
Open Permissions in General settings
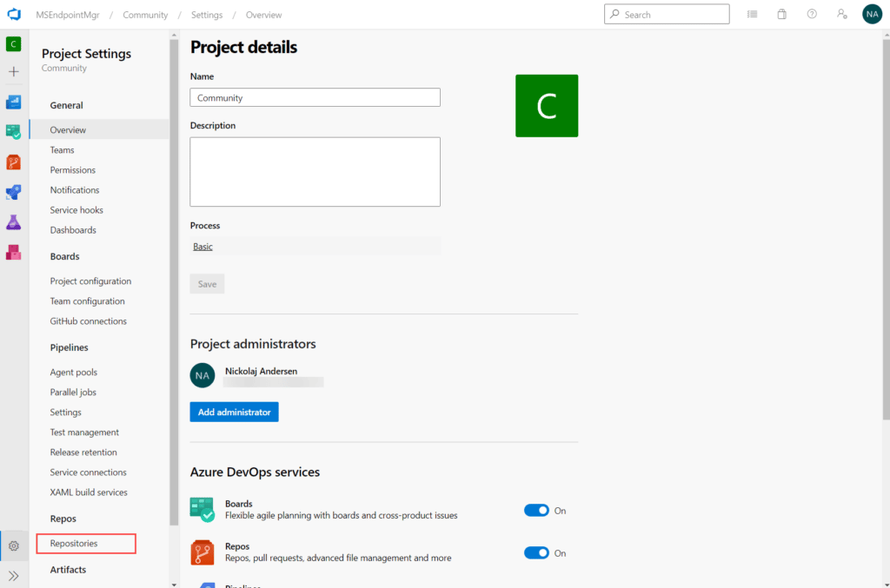tap(73, 170)
